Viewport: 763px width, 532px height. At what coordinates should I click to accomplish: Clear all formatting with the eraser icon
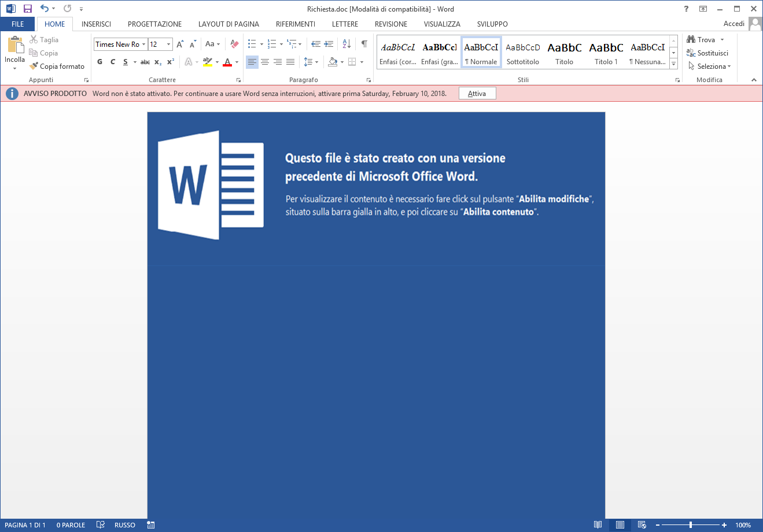[x=234, y=44]
